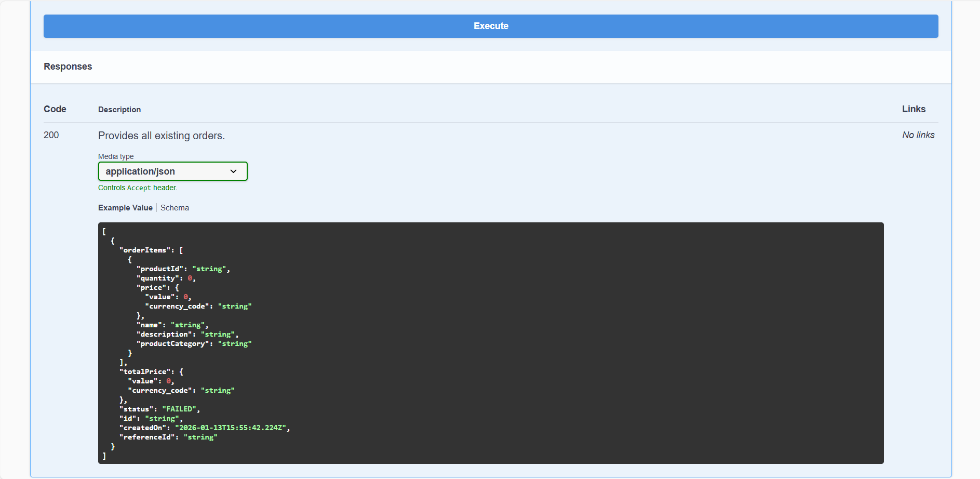Click the Code column header
The width and height of the screenshot is (980, 479).
pyautogui.click(x=55, y=109)
